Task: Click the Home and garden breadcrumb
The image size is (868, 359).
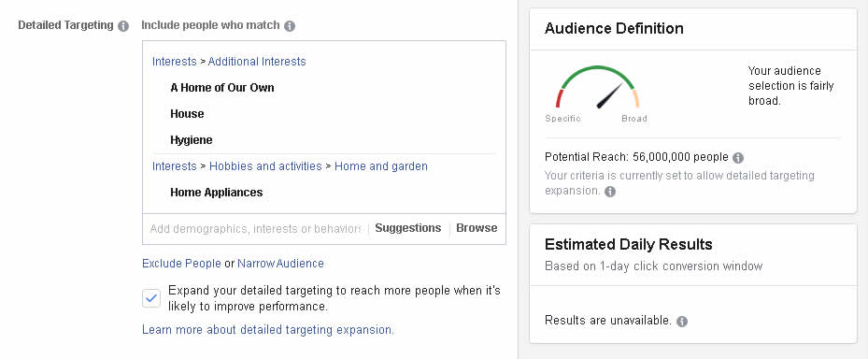Action: point(381,166)
